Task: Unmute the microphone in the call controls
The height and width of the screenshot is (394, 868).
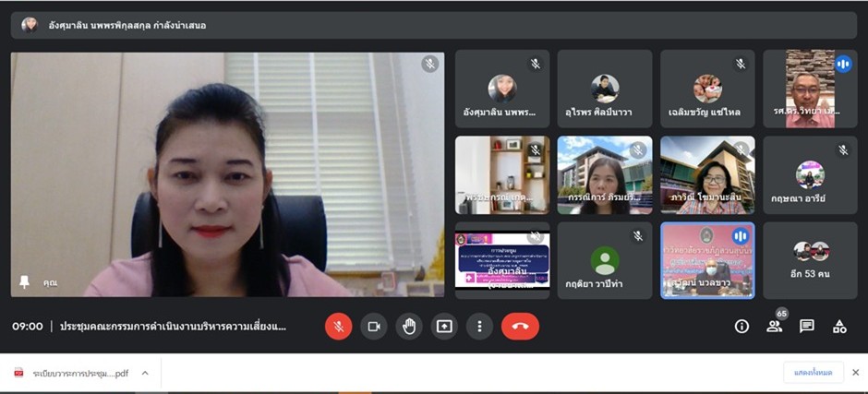Action: 339,326
